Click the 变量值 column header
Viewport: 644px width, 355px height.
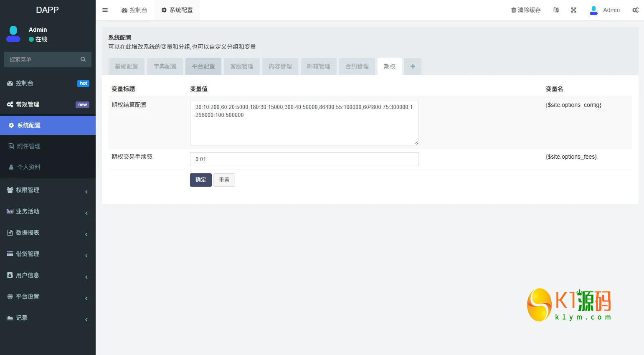(x=199, y=89)
